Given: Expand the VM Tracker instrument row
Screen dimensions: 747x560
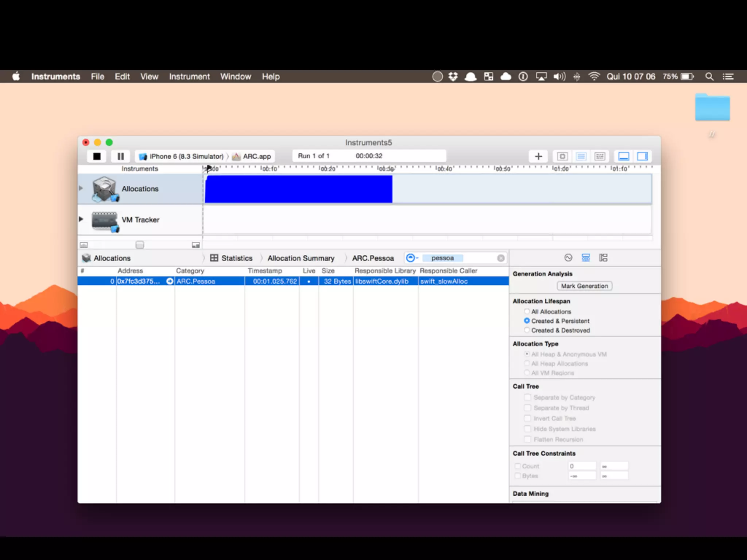Looking at the screenshot, I should pyautogui.click(x=81, y=219).
